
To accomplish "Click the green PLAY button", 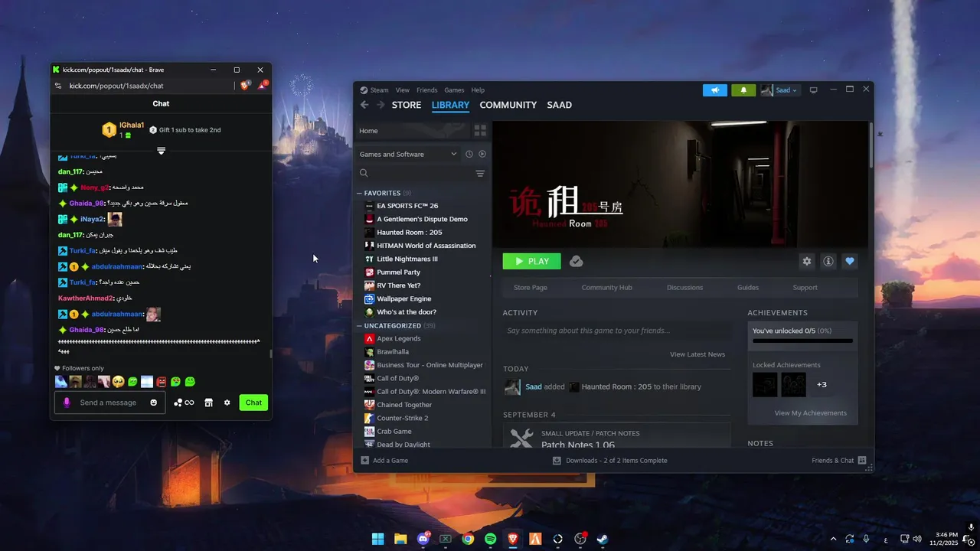I will [x=532, y=261].
